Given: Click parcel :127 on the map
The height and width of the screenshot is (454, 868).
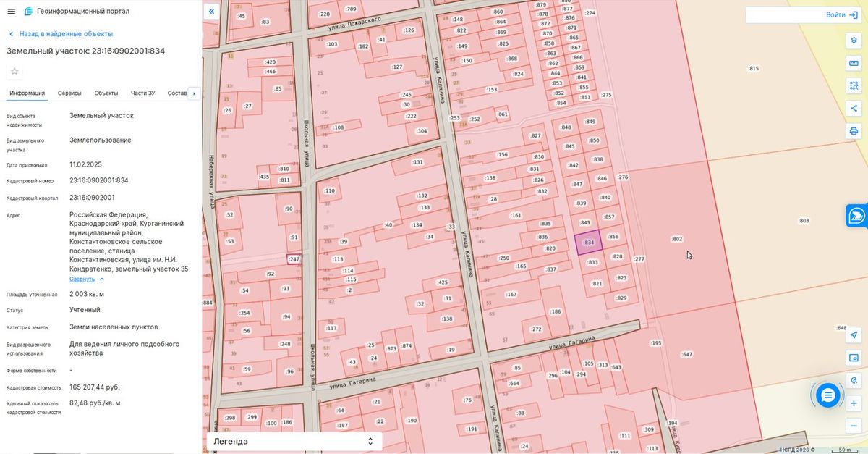Looking at the screenshot, I should 396,67.
